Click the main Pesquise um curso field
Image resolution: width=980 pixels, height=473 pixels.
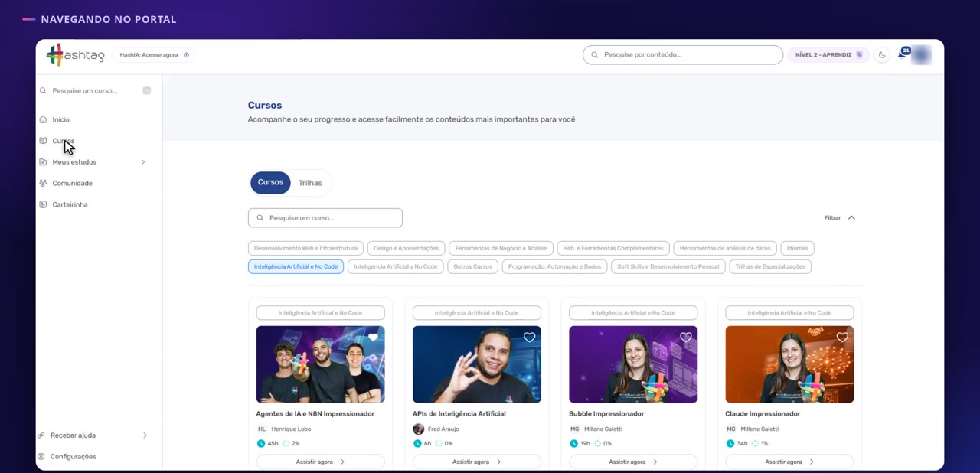coord(325,218)
